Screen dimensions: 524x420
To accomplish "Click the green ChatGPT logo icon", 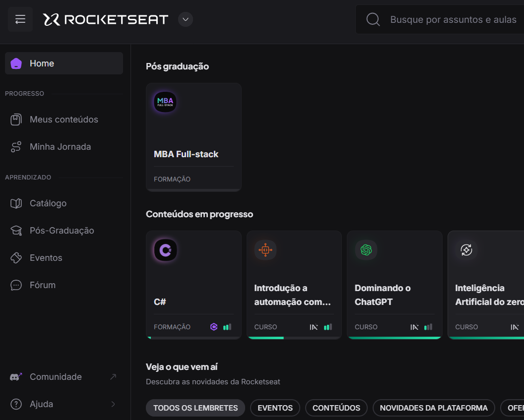I will (366, 250).
